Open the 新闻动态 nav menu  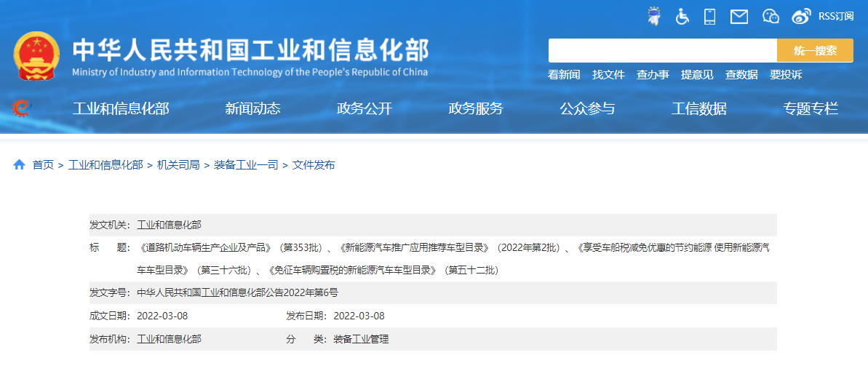(252, 108)
